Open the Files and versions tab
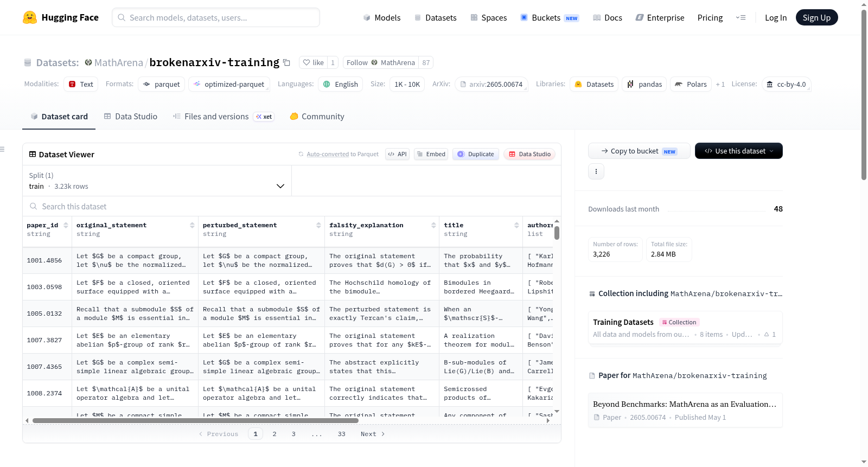This screenshot has width=868, height=467. click(x=224, y=116)
